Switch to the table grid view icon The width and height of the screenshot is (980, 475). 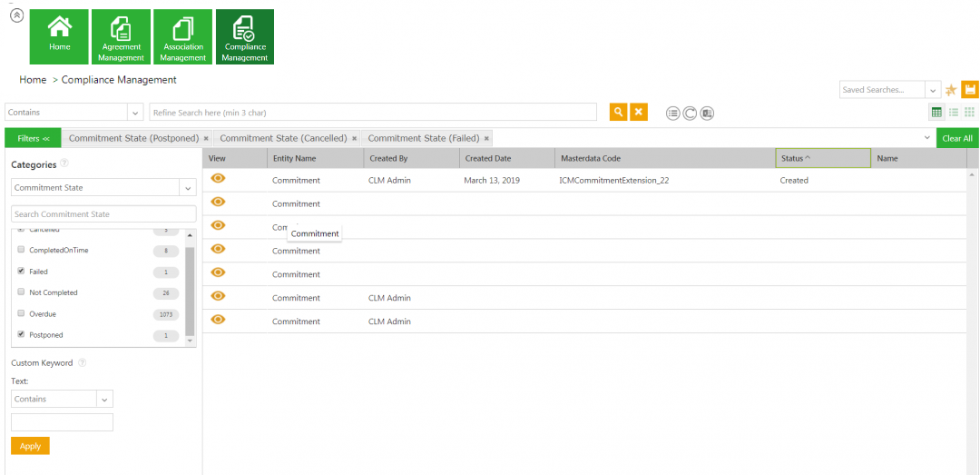936,112
